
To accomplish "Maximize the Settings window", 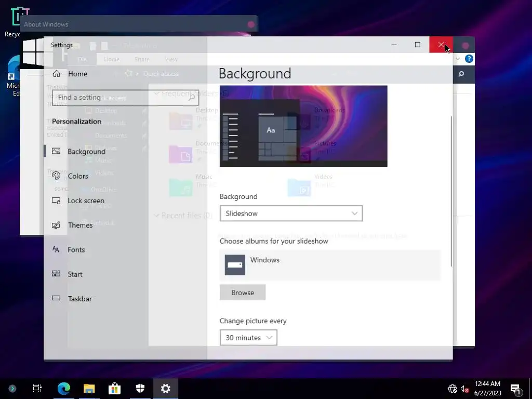I will tap(418, 45).
